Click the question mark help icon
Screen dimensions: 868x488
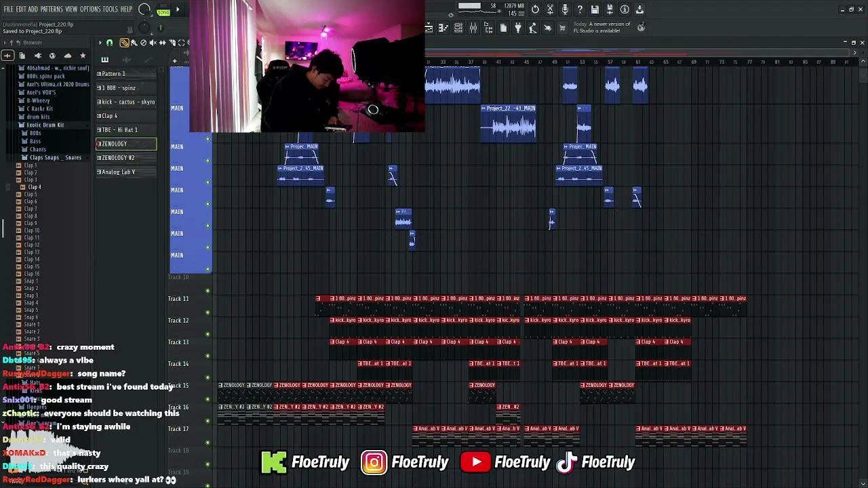tap(580, 9)
